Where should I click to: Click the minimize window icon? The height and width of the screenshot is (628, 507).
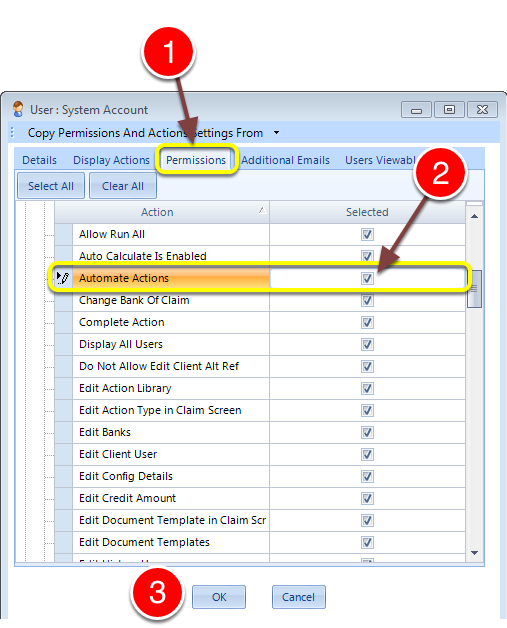coord(416,110)
